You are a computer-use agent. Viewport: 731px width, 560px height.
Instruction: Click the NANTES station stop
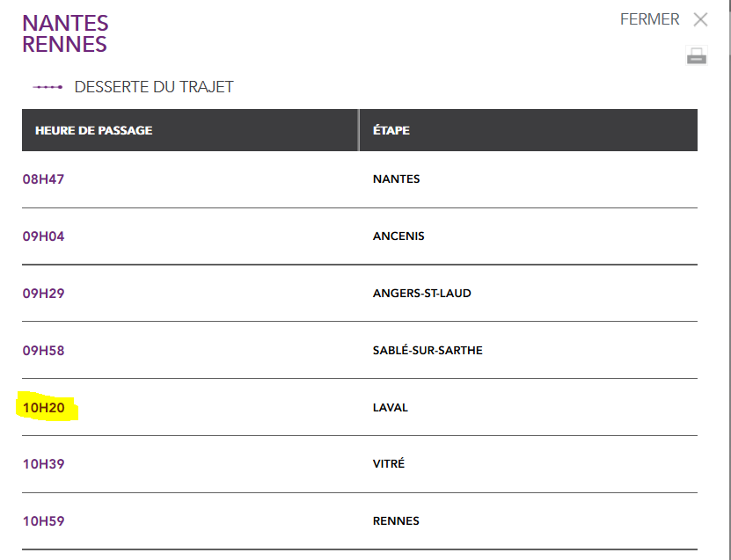pos(396,179)
